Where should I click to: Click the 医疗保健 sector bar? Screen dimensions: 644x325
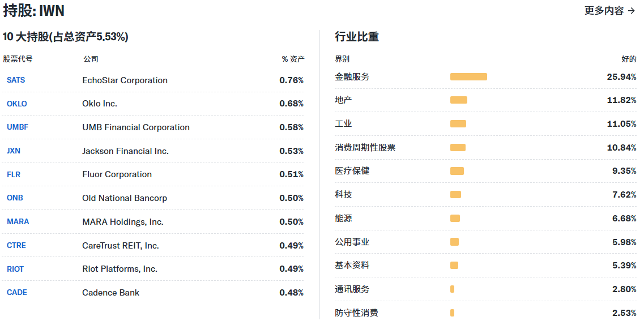[x=457, y=171]
